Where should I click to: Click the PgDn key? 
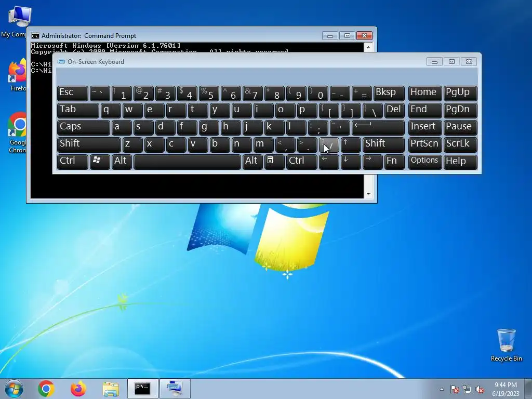(x=460, y=111)
